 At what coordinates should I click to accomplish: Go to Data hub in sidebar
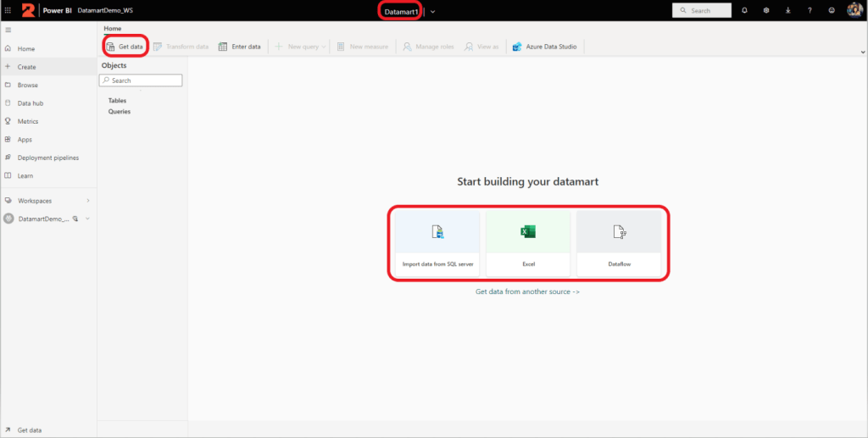click(31, 103)
